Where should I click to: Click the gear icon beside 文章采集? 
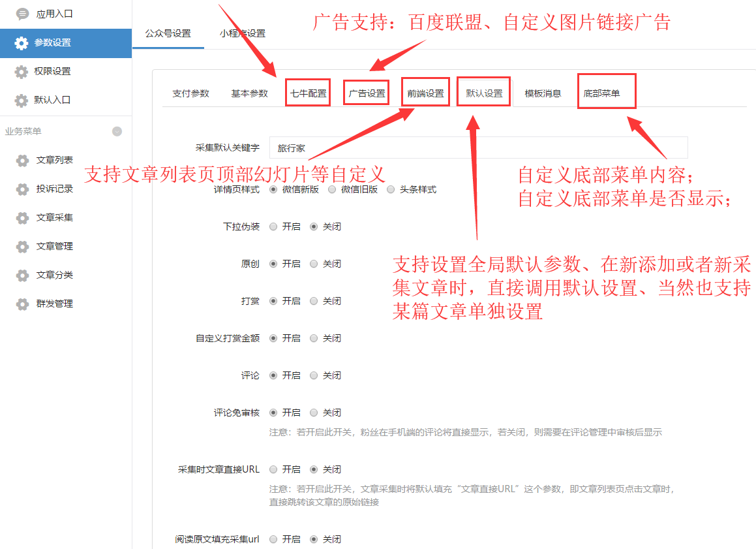pos(23,218)
